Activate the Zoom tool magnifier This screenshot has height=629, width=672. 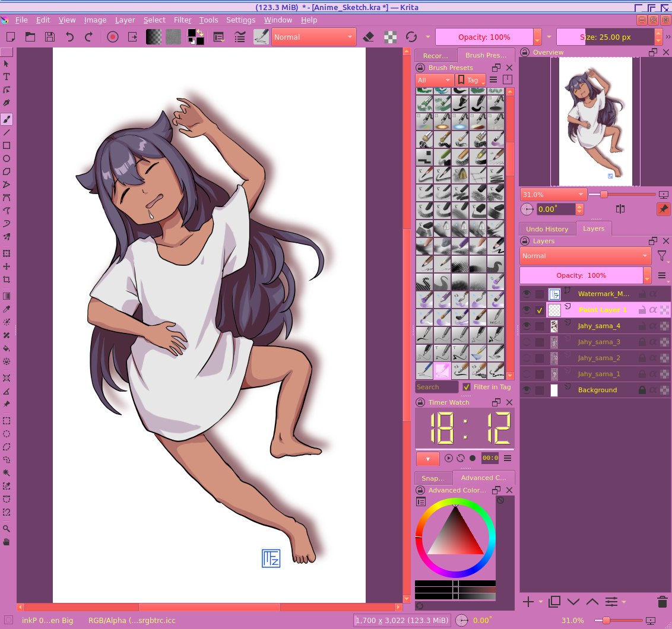(x=7, y=528)
